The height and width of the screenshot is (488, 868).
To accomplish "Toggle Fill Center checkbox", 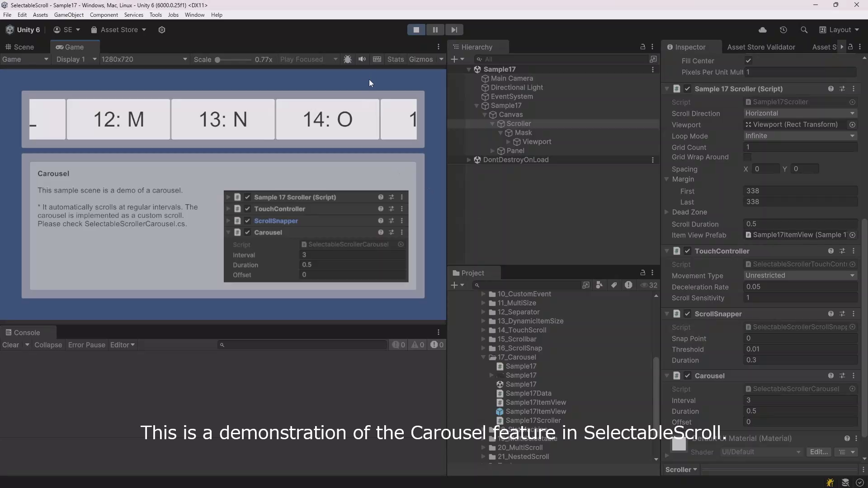I will [748, 61].
